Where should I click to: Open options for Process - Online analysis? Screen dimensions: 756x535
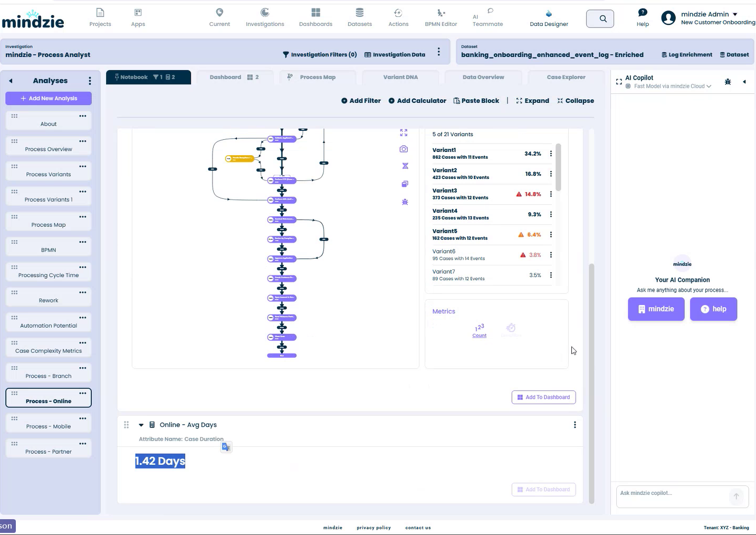coord(83,394)
